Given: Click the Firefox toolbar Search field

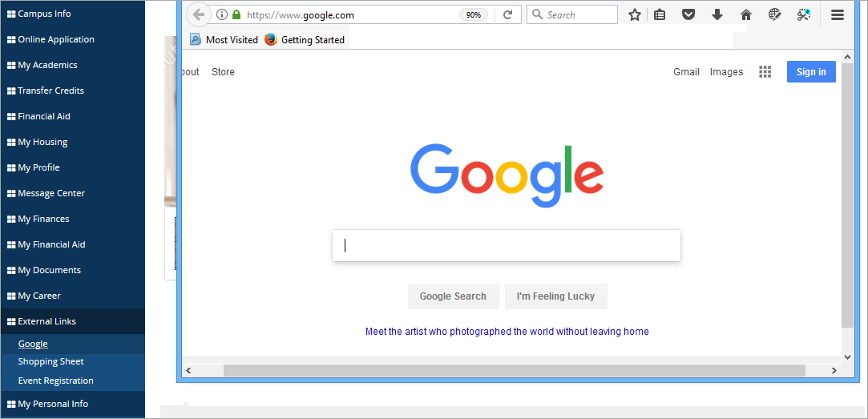Looking at the screenshot, I should coord(571,15).
